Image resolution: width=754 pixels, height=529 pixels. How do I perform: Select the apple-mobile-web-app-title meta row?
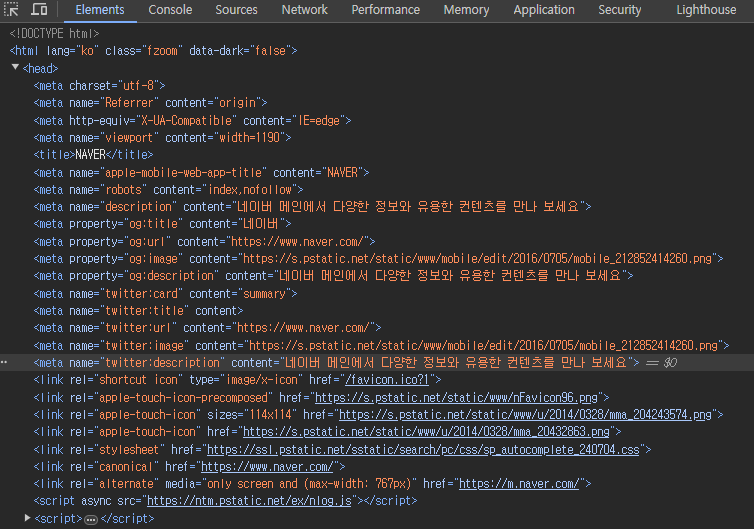pos(201,172)
